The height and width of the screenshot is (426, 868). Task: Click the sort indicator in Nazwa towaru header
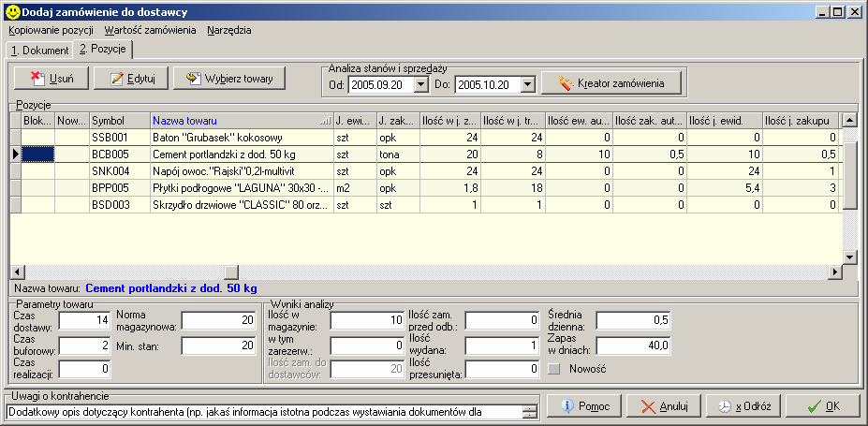point(326,121)
